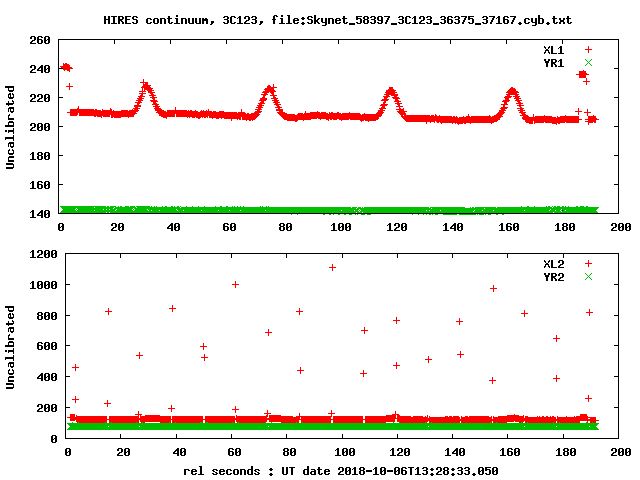Click the XL1 peak near 74 seconds
Image resolution: width=640 pixels, height=480 pixels.
coord(269,90)
